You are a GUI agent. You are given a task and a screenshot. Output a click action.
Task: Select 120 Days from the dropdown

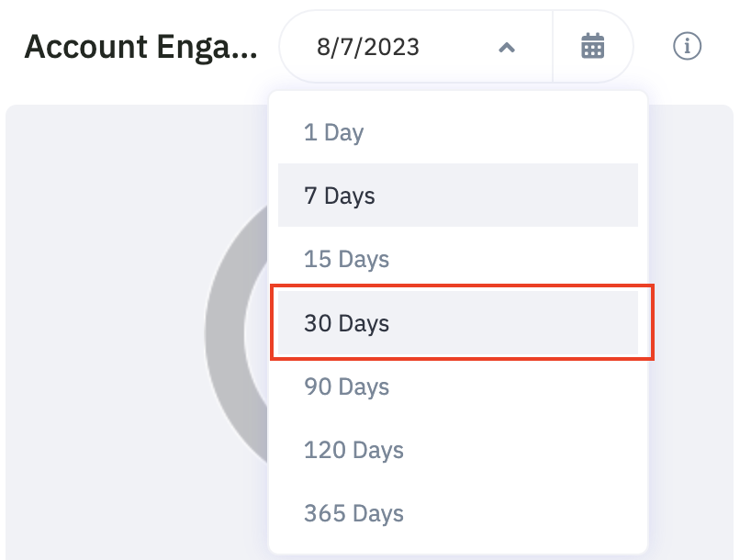click(458, 450)
